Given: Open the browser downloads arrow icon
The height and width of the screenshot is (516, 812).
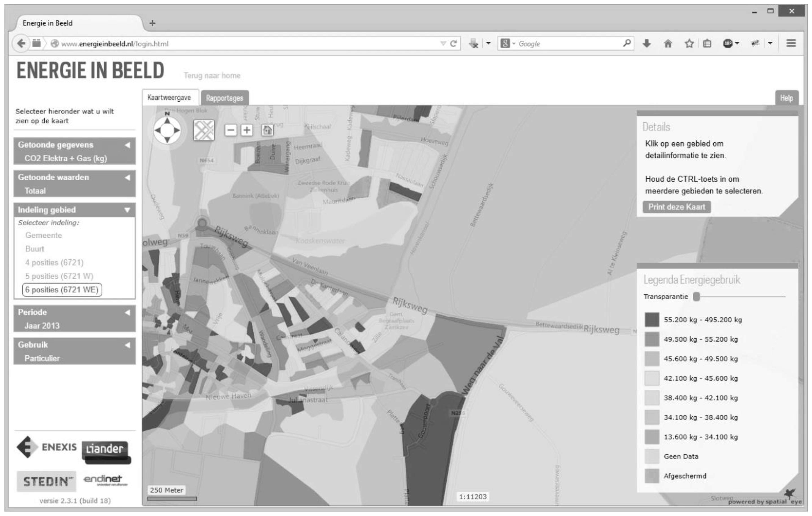Looking at the screenshot, I should (646, 43).
